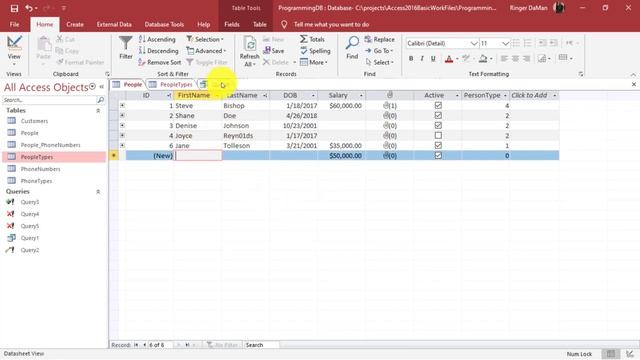Expand subdatasheet for Shane row
This screenshot has width=640, height=360.
click(x=122, y=116)
